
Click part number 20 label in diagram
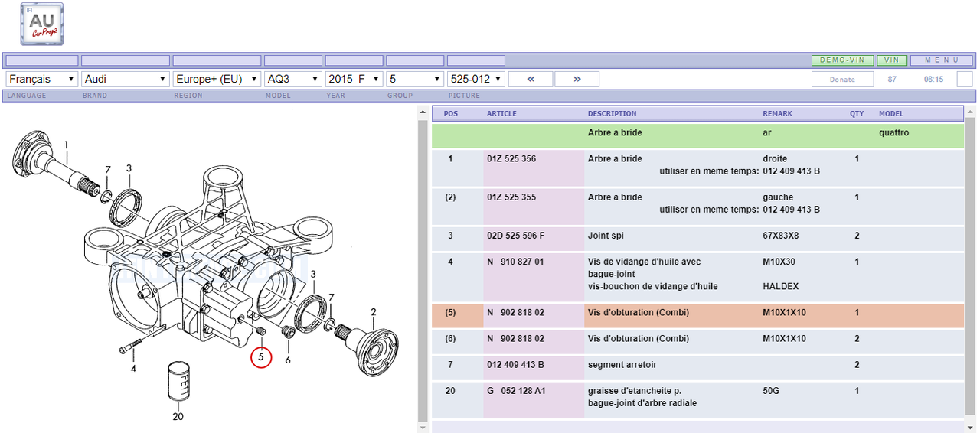pos(178,417)
